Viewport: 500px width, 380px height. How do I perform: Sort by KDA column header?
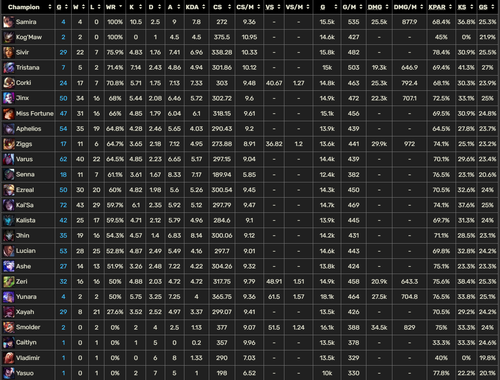point(196,7)
